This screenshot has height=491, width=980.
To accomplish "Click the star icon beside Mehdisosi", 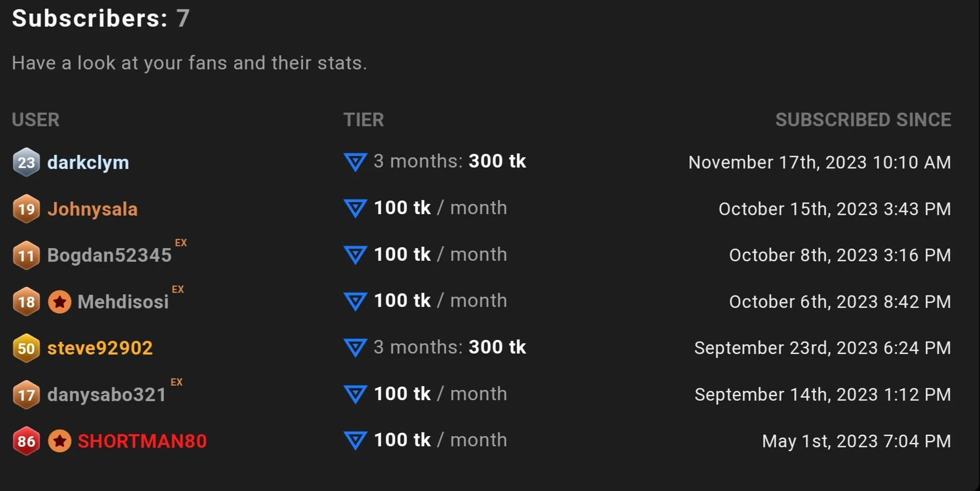I will coord(60,302).
